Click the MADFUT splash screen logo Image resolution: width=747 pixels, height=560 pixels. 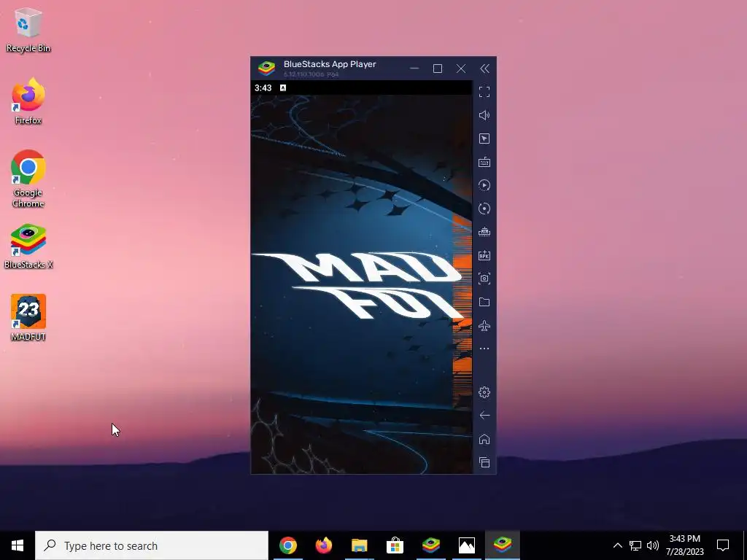[358, 285]
